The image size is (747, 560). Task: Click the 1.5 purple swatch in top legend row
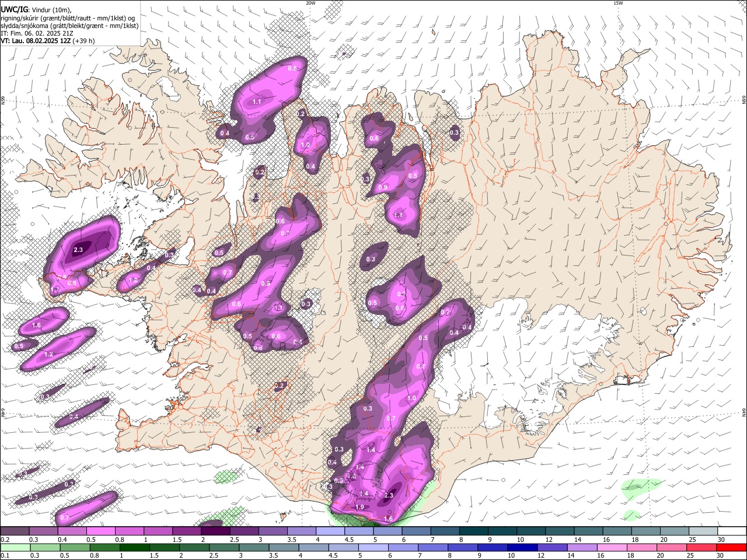pos(187,531)
